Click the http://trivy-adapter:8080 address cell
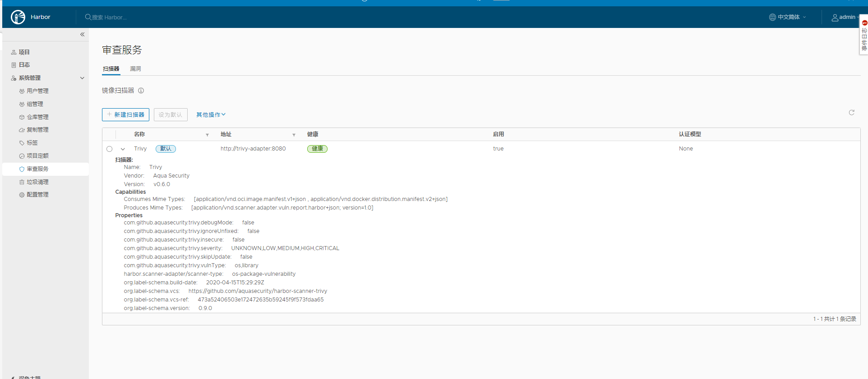 [x=253, y=149]
